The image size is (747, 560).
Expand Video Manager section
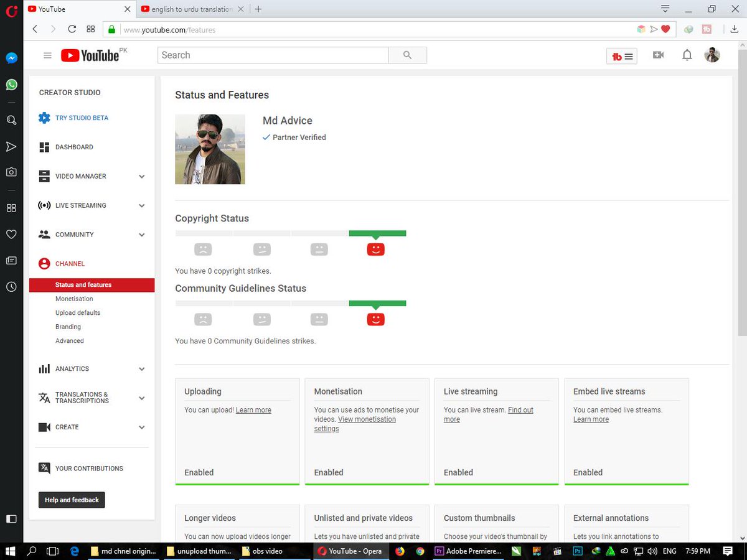point(142,177)
